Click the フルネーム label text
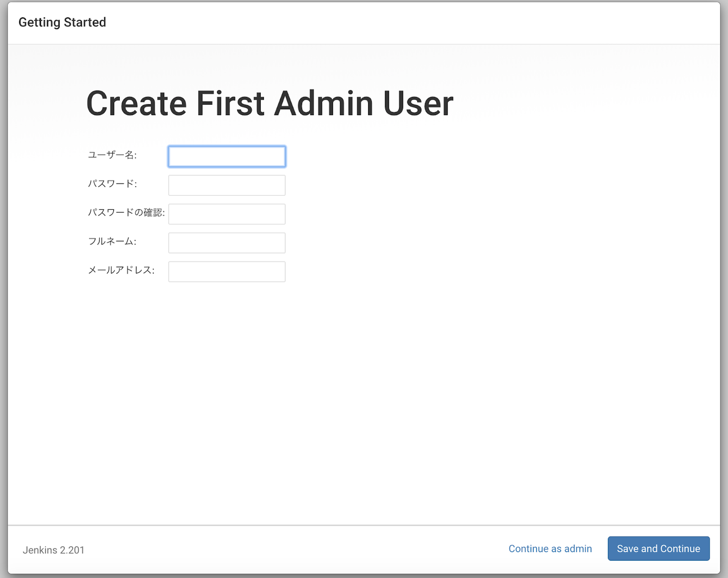 pos(112,241)
